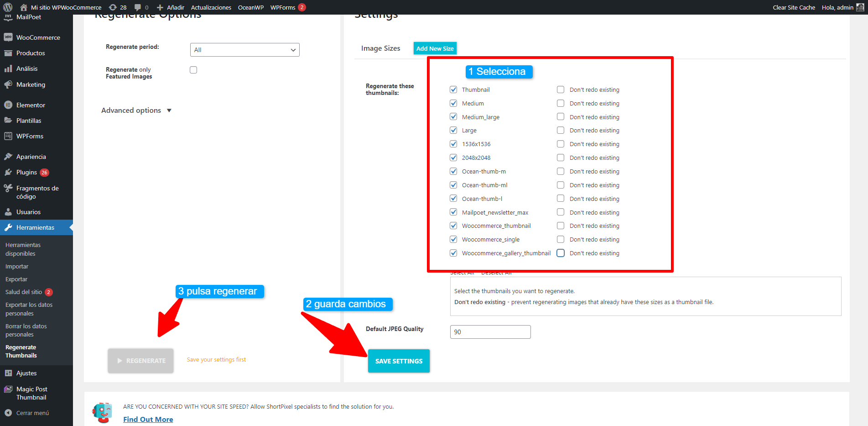Screen dimensions: 868x426
Task: Enable Don't redo existing for Large
Action: pyautogui.click(x=561, y=130)
